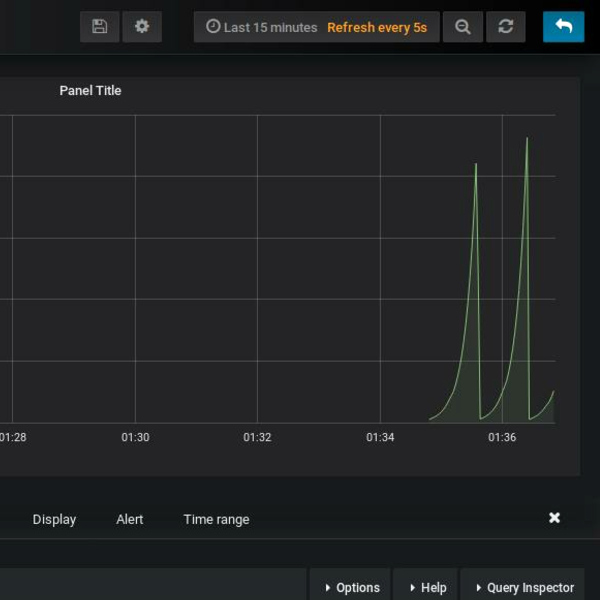Zoom out time range with magnifier icon
The image size is (600, 600).
[x=463, y=27]
